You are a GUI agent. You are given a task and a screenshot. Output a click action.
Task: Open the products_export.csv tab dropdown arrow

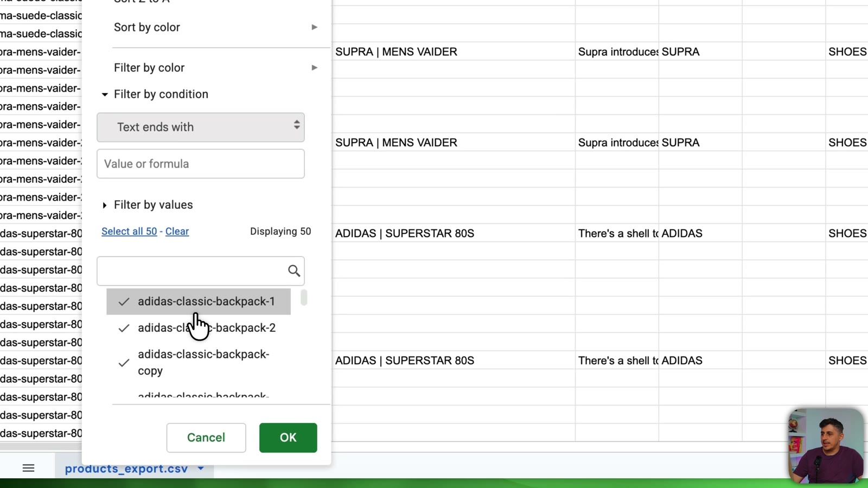click(201, 468)
